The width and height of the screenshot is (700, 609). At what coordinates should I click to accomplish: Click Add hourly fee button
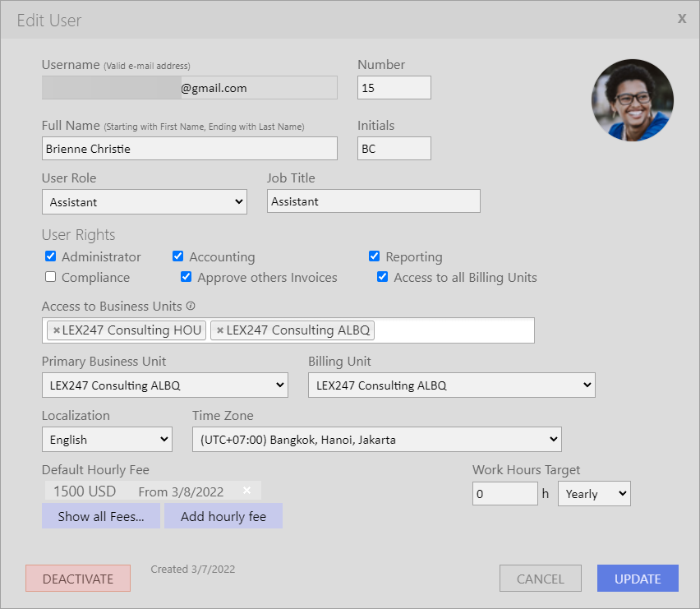point(223,516)
